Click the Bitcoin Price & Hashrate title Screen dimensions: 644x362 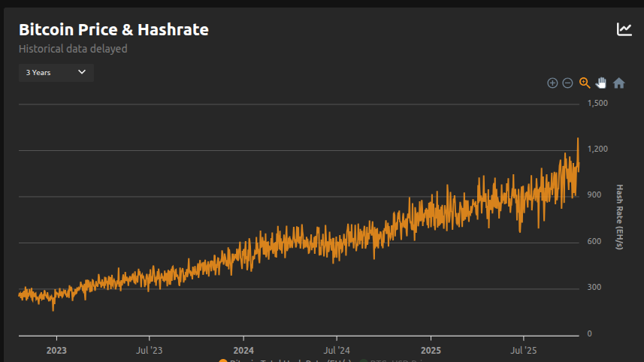click(113, 29)
